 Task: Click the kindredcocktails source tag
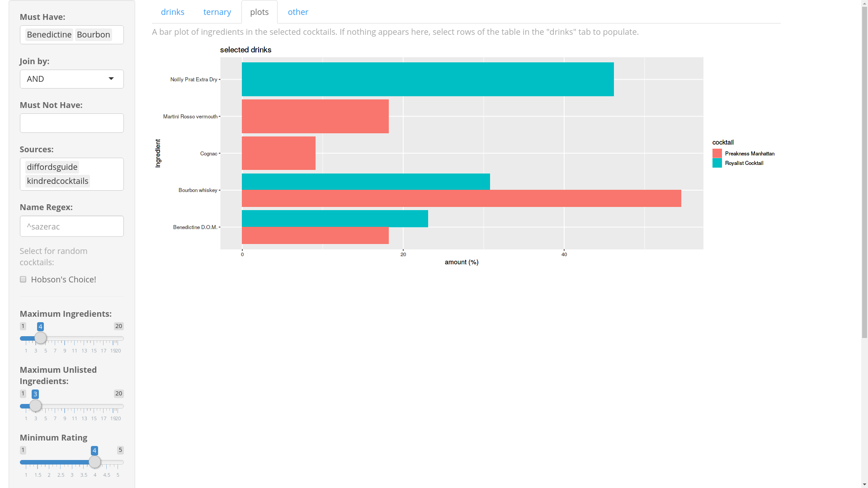pos(57,181)
